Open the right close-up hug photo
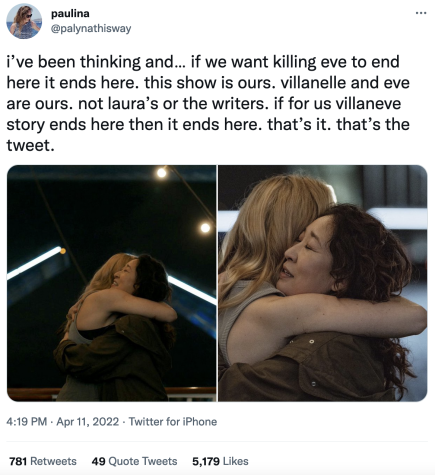 pyautogui.click(x=323, y=283)
